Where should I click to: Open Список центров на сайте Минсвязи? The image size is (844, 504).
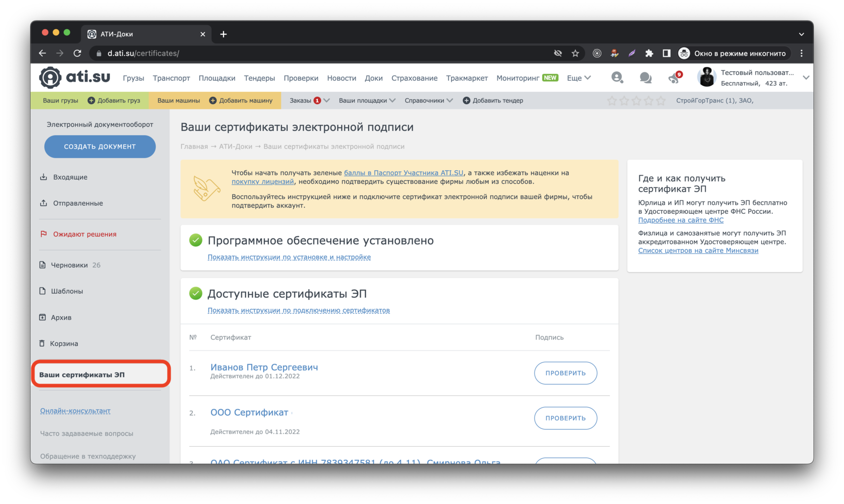coord(698,250)
